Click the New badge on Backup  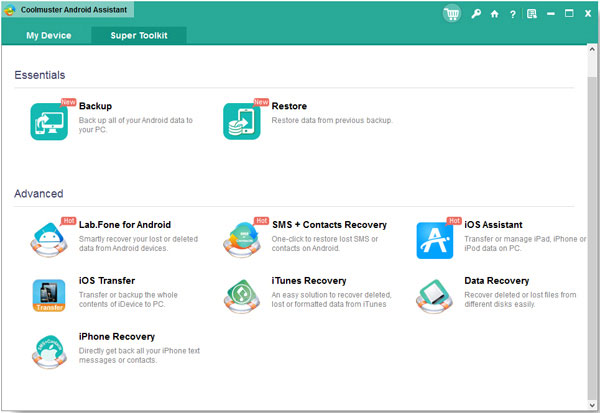(x=68, y=102)
